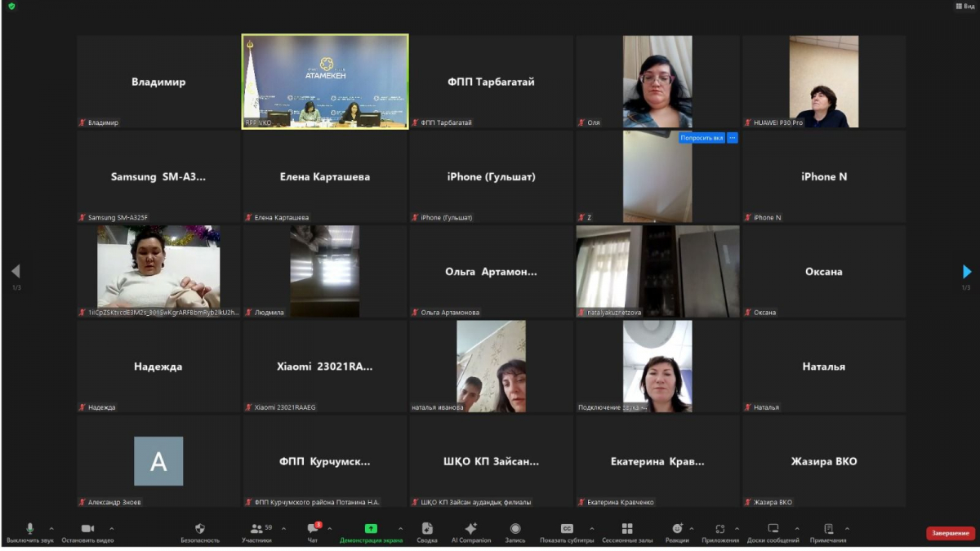The height and width of the screenshot is (551, 980).
Task: Select the ФПП Тарбагатай participant tile
Action: (x=491, y=82)
